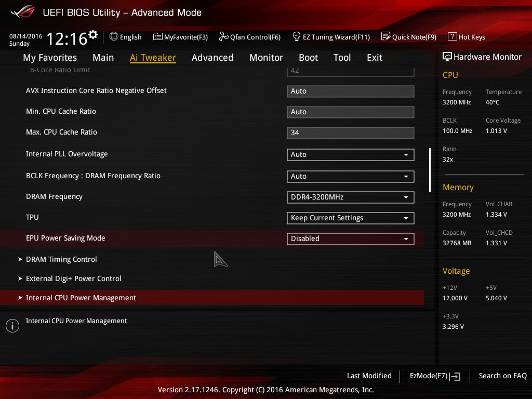Switch to My Favorites tab

[50, 58]
